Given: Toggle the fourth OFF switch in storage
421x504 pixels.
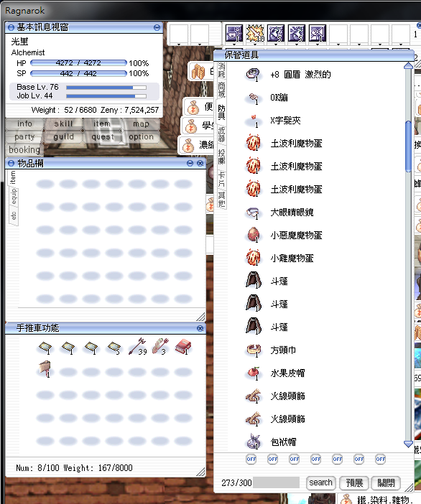Looking at the screenshot, I should coord(316,459).
